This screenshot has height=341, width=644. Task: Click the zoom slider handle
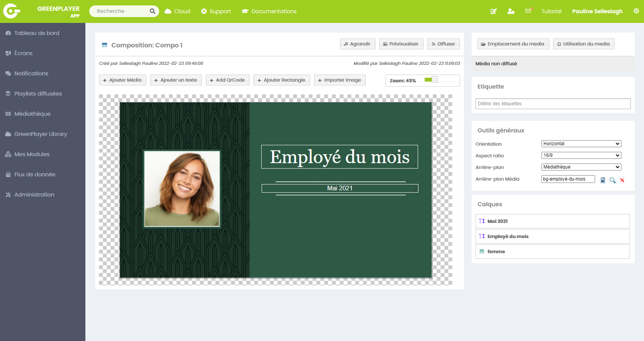point(435,80)
